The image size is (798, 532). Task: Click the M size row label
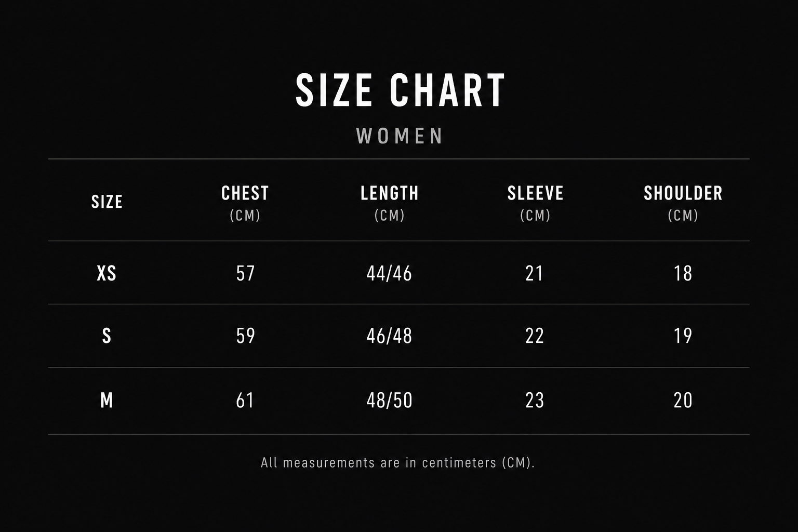pyautogui.click(x=107, y=401)
